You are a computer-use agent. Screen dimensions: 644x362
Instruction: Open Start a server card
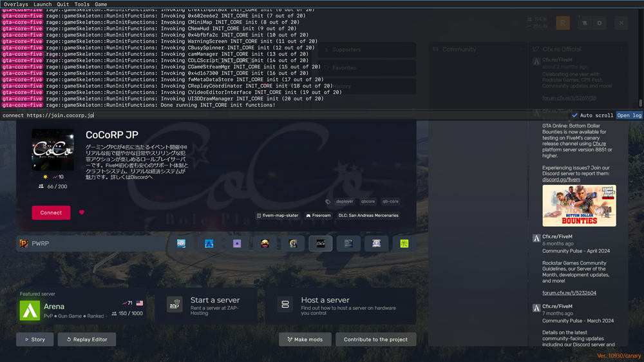(x=206, y=306)
